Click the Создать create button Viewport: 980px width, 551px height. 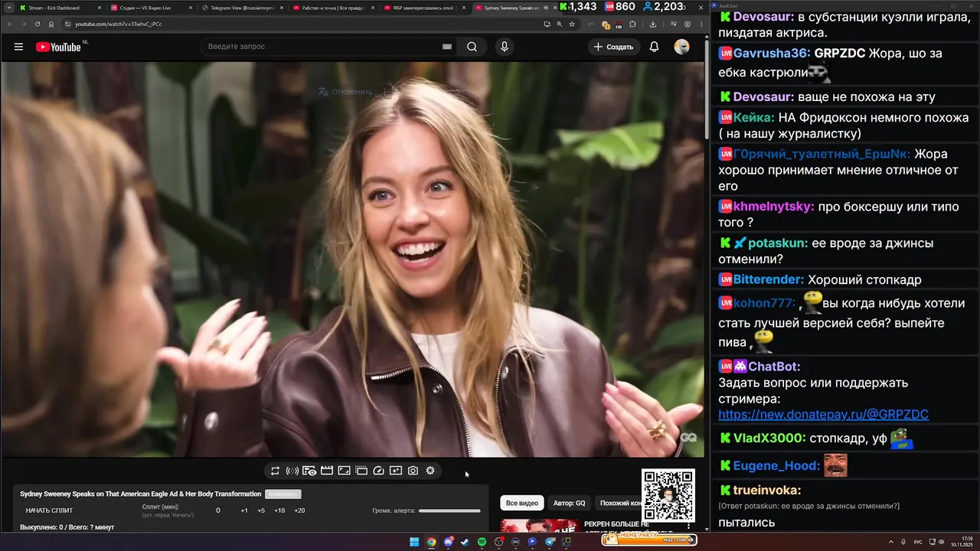tap(613, 47)
